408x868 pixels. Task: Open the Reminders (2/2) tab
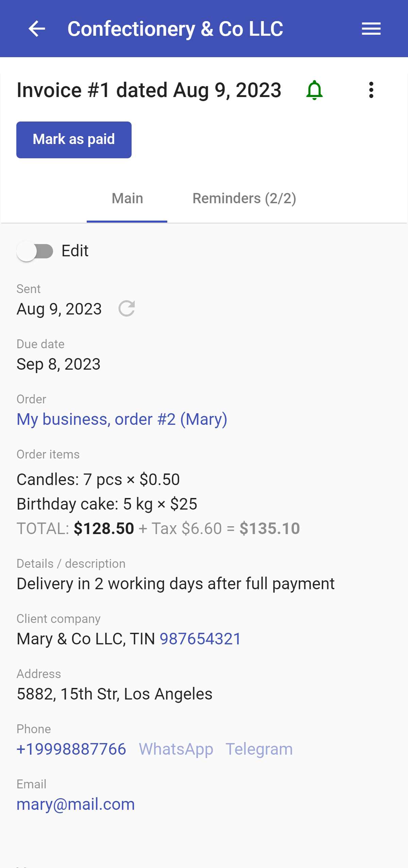[x=244, y=198]
